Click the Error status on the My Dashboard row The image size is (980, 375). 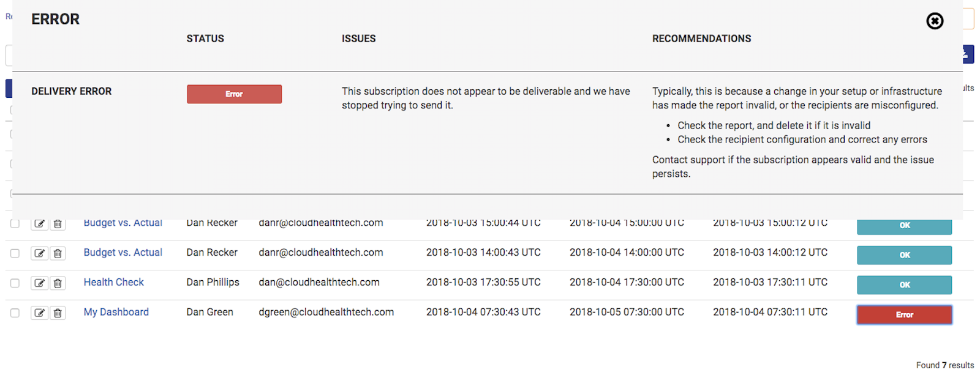pyautogui.click(x=904, y=314)
